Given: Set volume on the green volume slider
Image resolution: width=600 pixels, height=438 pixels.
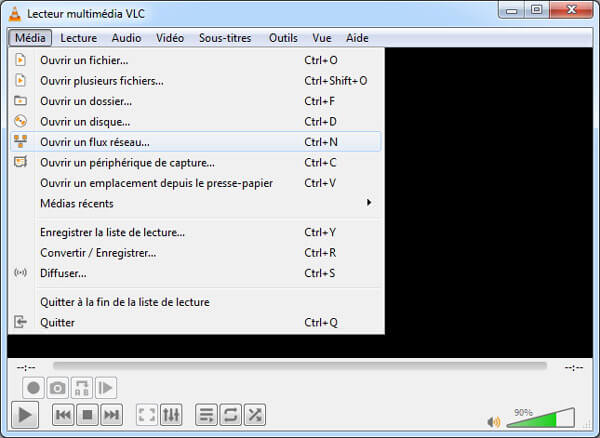Looking at the screenshot, I should tap(540, 418).
